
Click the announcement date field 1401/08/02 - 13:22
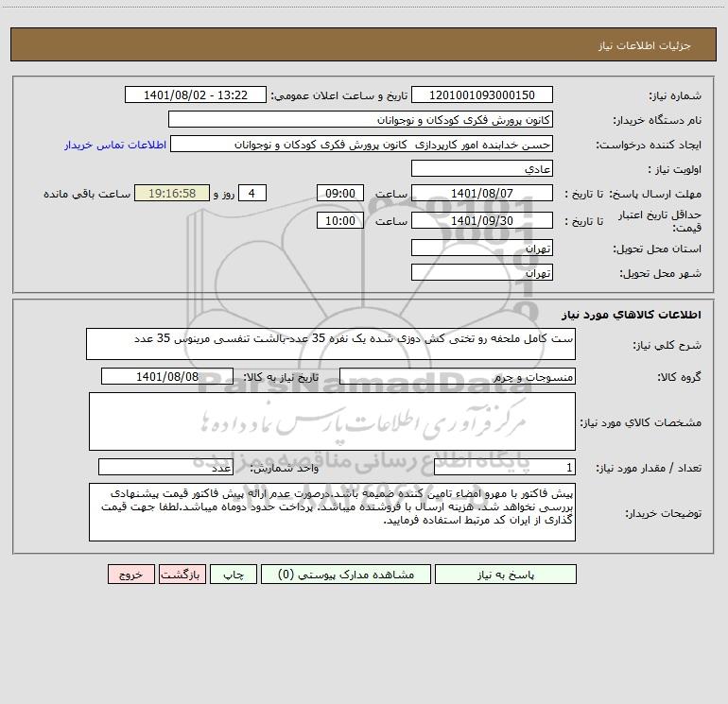tap(196, 94)
